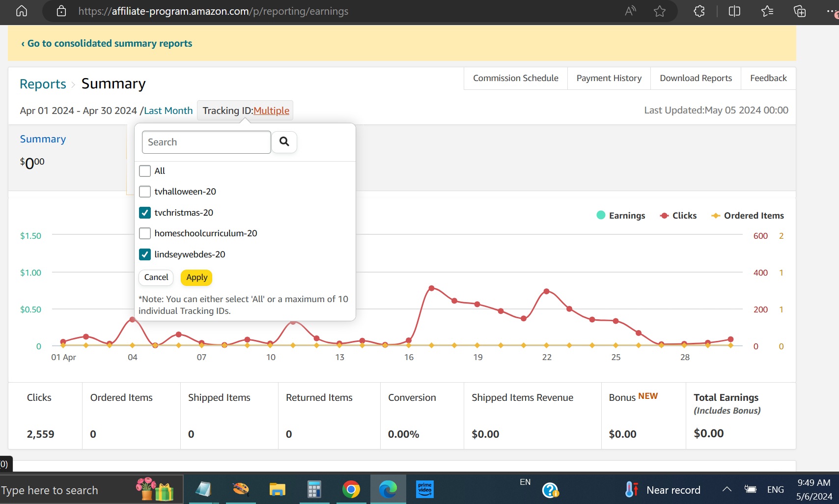Click the Clicks total 2,559

coord(40,434)
